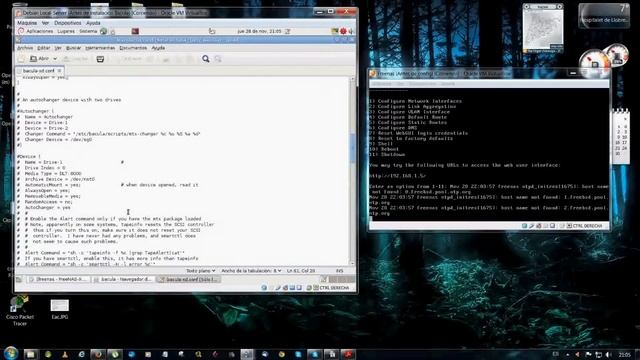Open the gedit Ayuda menu
The width and height of the screenshot is (640, 360).
coord(158,48)
